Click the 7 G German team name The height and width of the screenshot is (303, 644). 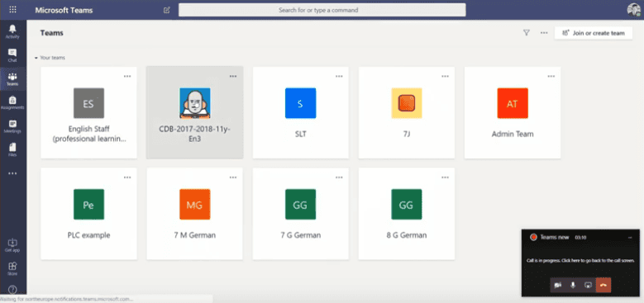301,235
